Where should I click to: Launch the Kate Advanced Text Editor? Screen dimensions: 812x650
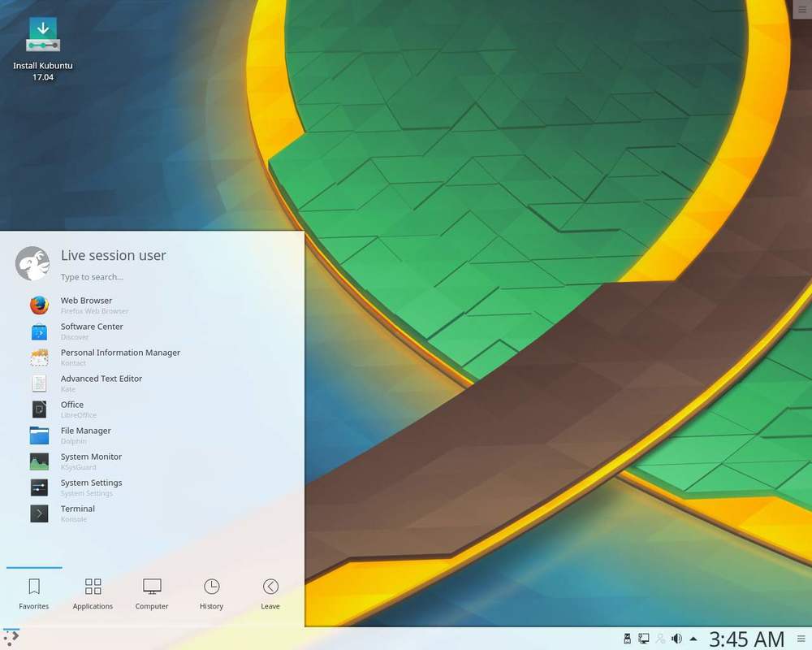(x=101, y=383)
